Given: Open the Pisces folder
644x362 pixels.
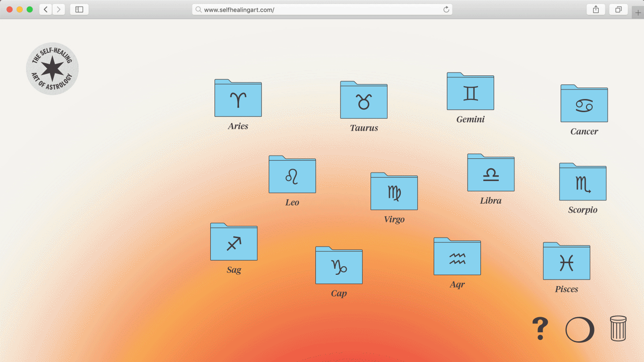Looking at the screenshot, I should [567, 261].
